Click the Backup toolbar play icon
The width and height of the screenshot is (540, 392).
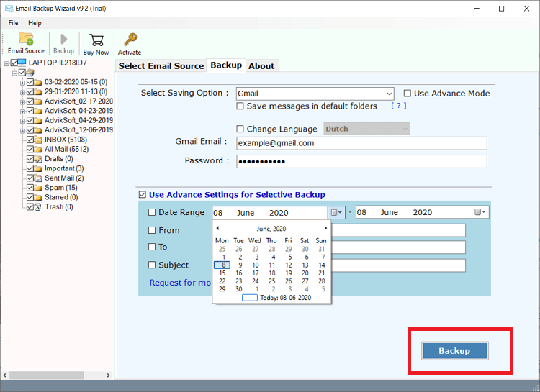tap(63, 39)
